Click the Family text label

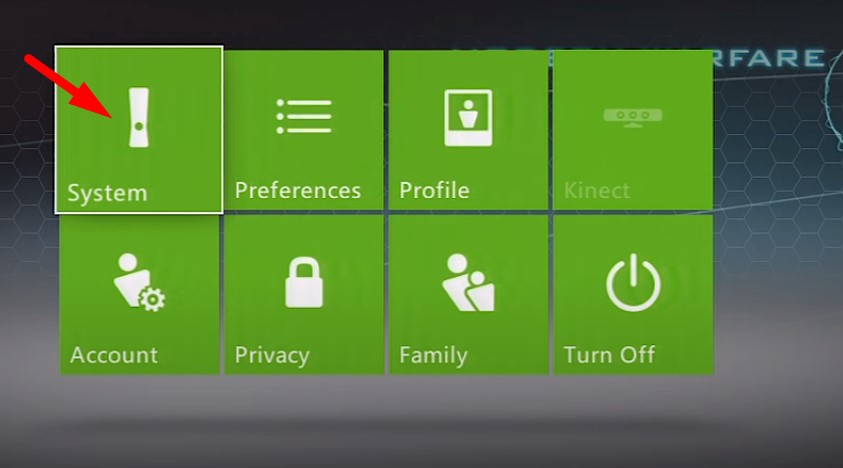(x=433, y=356)
